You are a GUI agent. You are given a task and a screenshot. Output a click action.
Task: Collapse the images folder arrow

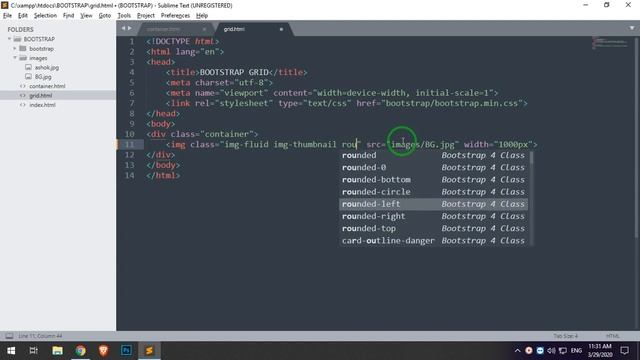click(x=15, y=58)
